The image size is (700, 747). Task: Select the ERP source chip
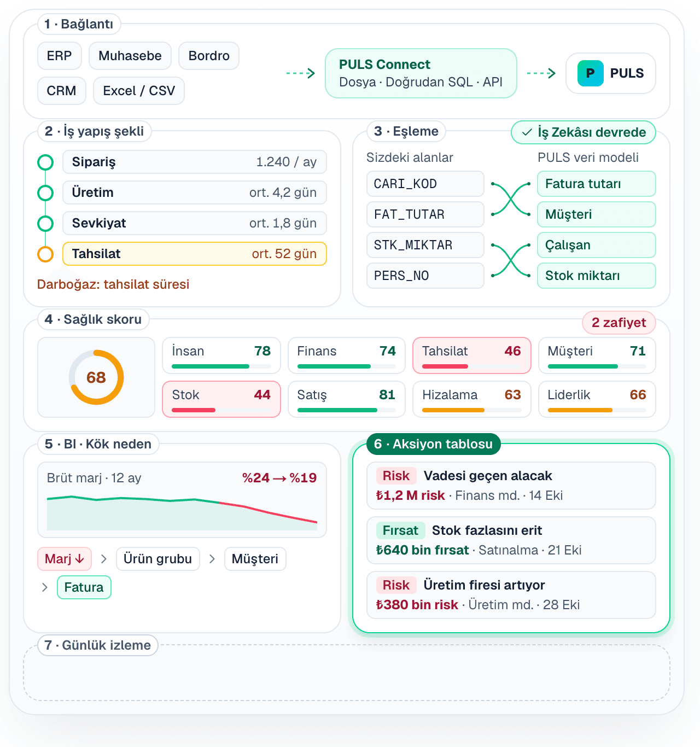click(x=60, y=56)
